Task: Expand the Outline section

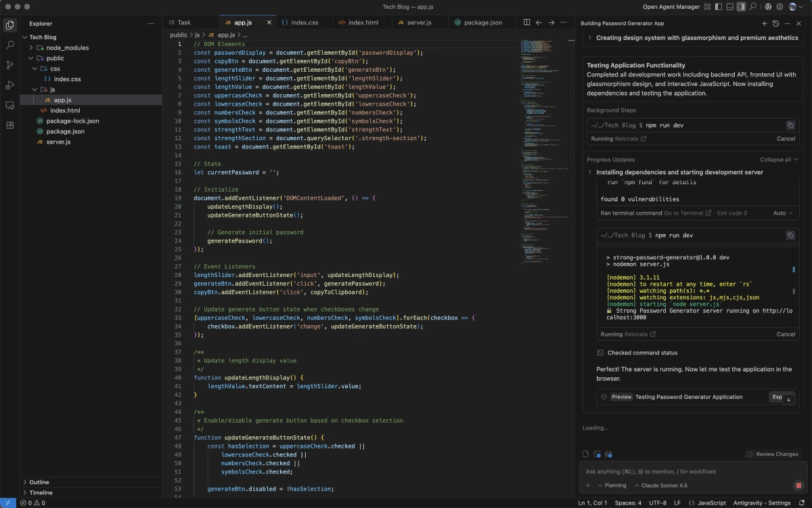Action: (39, 482)
